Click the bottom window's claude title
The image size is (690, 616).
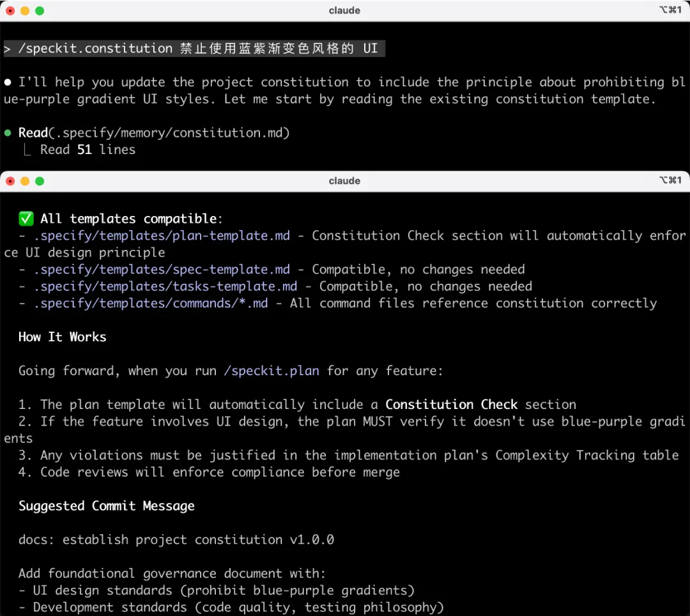344,181
